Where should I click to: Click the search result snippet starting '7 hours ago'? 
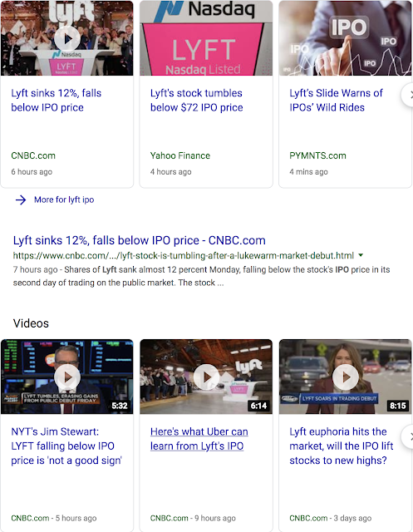201,276
